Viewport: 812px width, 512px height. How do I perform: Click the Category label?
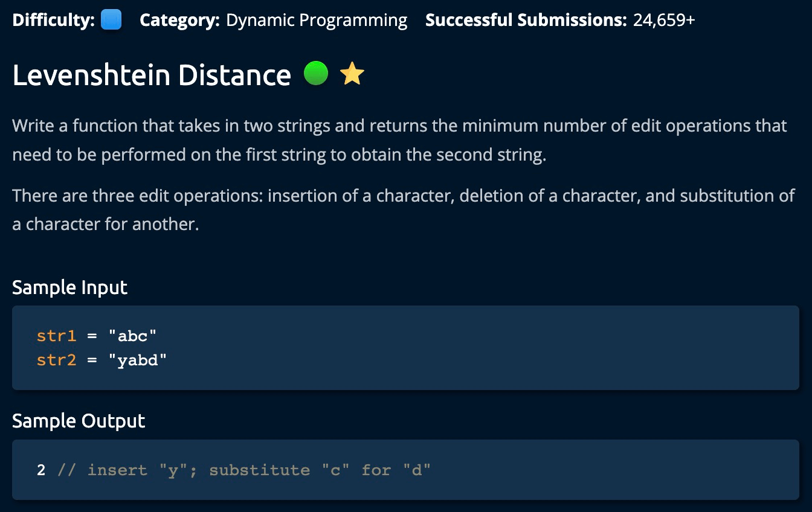[179, 20]
